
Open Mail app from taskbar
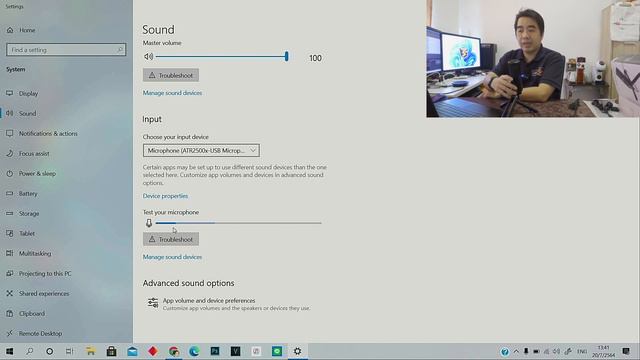click(x=132, y=351)
